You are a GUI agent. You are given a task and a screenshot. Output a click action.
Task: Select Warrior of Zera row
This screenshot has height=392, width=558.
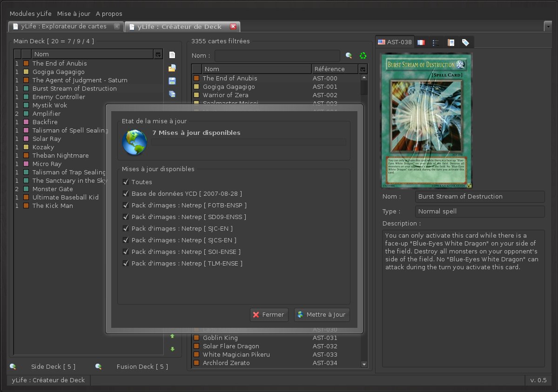click(x=276, y=95)
